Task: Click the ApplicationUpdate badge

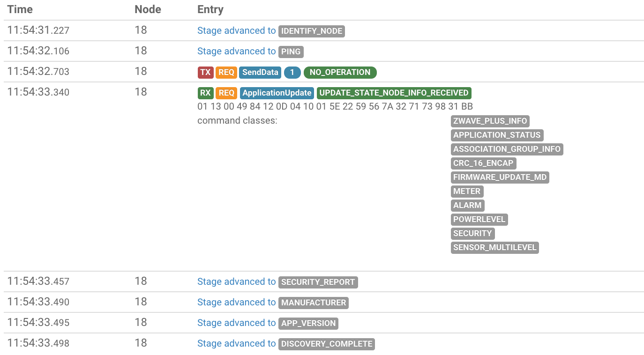Action: [x=277, y=93]
